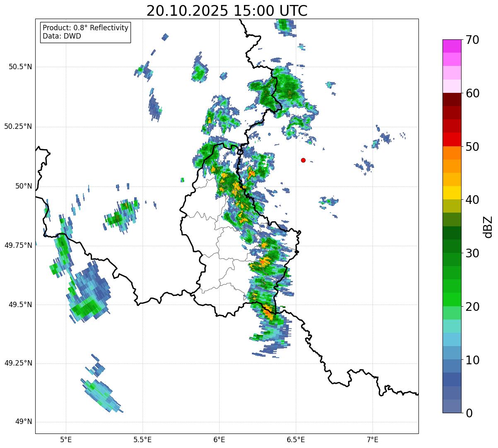Pick the cyan-blue colorbar segment between 10 and 20

[452, 339]
